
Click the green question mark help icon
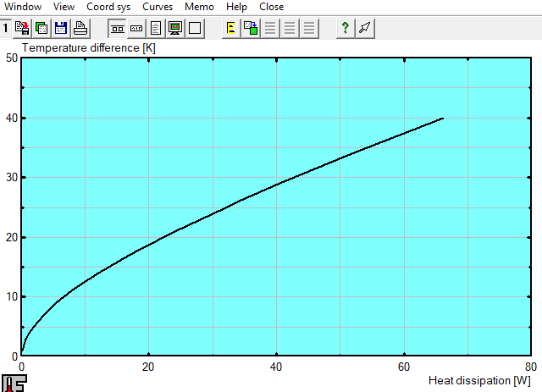point(346,28)
